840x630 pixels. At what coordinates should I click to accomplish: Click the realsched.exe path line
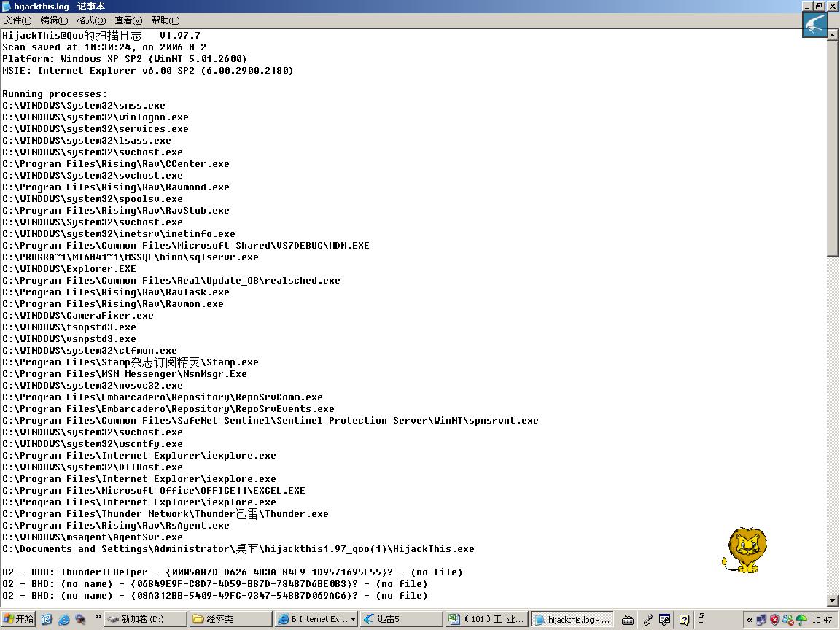click(171, 281)
